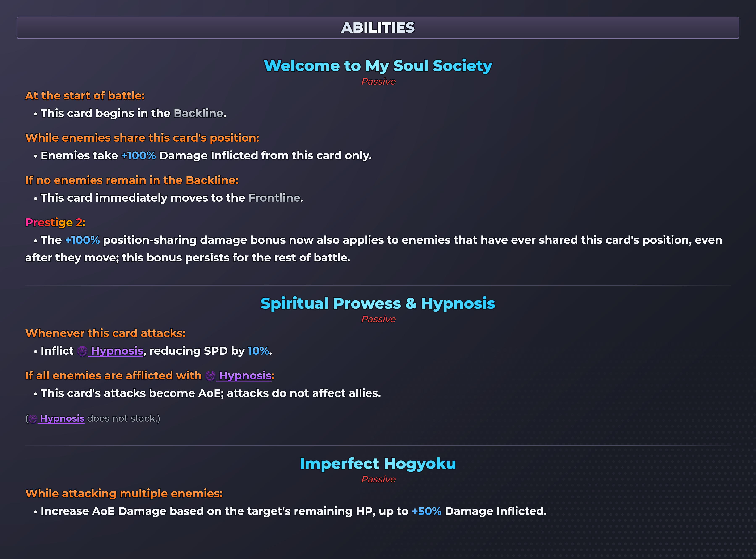Image resolution: width=756 pixels, height=559 pixels.
Task: Click "10%" SPD reduction value
Action: tap(258, 351)
